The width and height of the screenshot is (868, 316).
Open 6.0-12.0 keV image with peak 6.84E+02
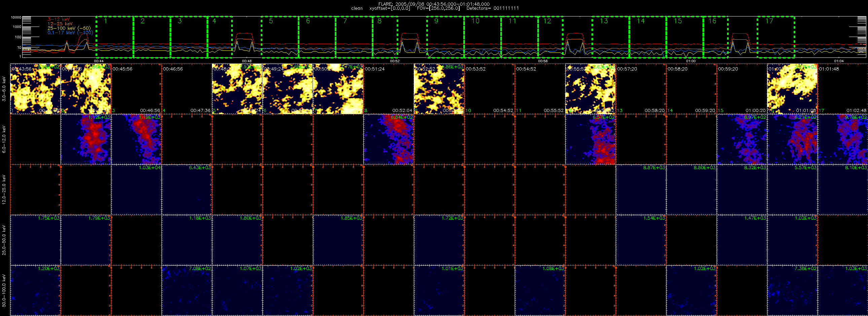pyautogui.click(x=389, y=139)
